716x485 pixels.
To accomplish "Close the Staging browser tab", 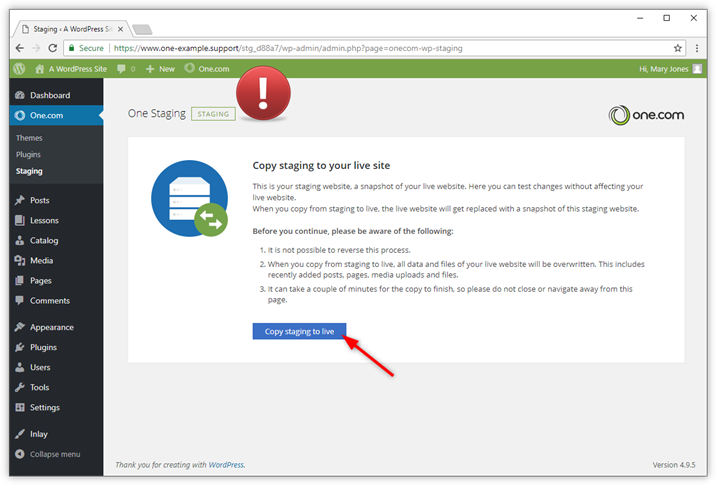I will click(120, 29).
